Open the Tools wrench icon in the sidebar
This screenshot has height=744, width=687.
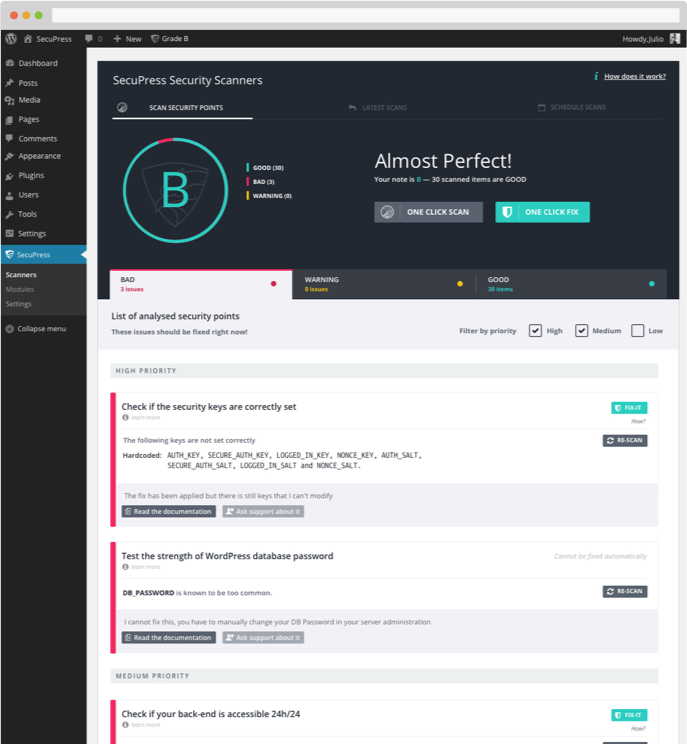click(x=9, y=214)
